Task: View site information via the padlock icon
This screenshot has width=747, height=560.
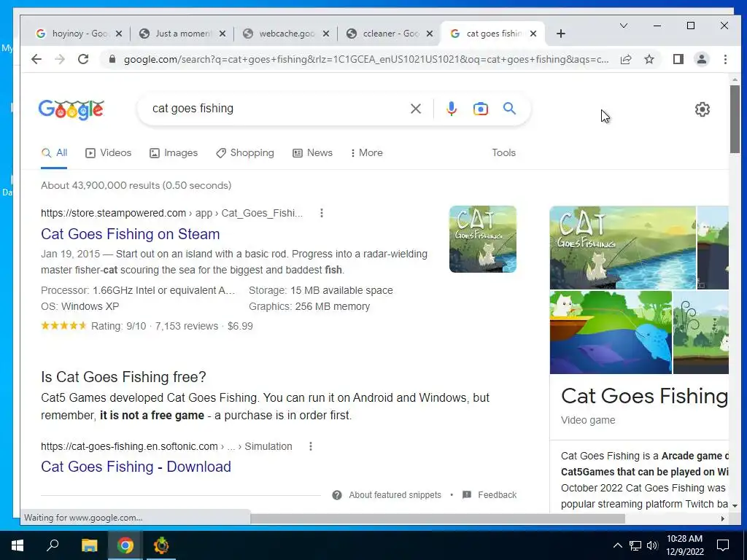Action: 112,59
